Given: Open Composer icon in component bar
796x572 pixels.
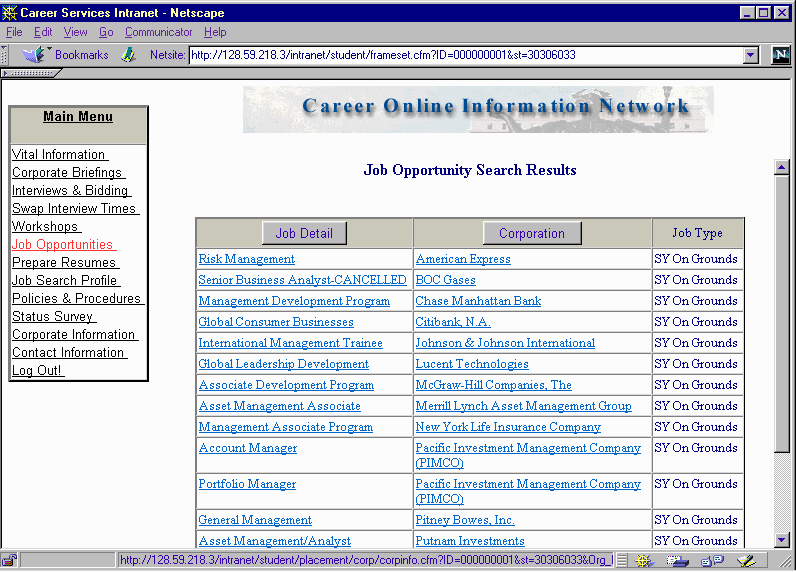Looking at the screenshot, I should tap(745, 561).
